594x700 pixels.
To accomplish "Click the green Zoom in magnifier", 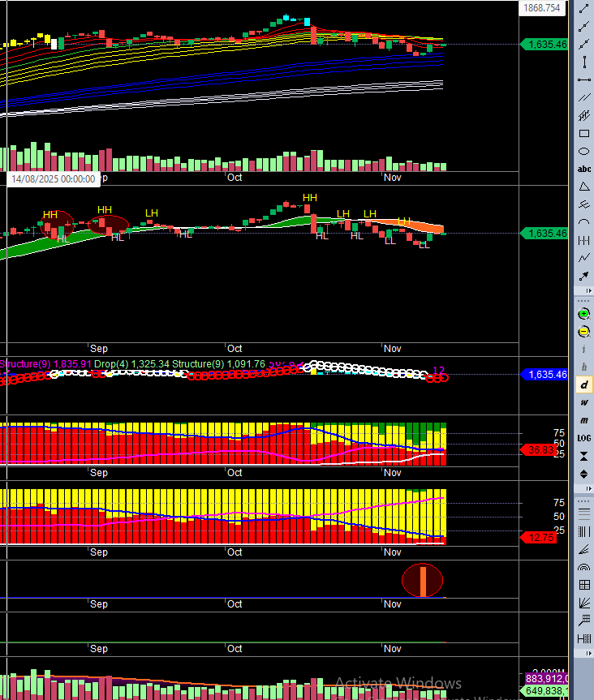I will point(583,314).
